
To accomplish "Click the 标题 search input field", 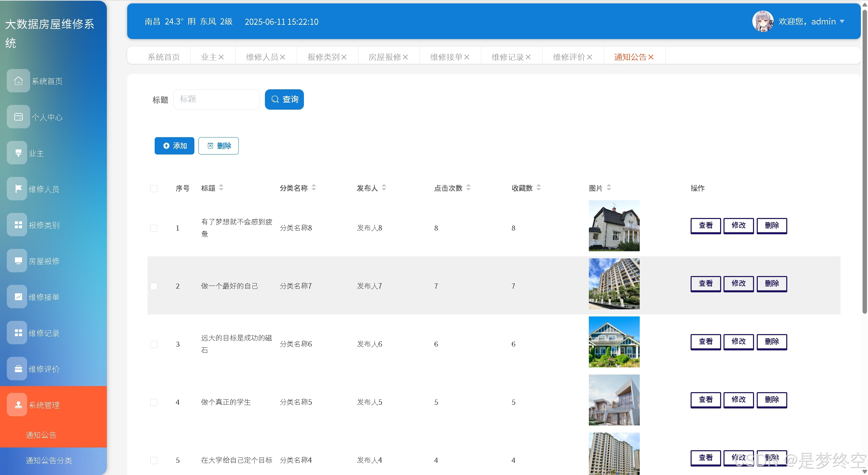I will (216, 99).
